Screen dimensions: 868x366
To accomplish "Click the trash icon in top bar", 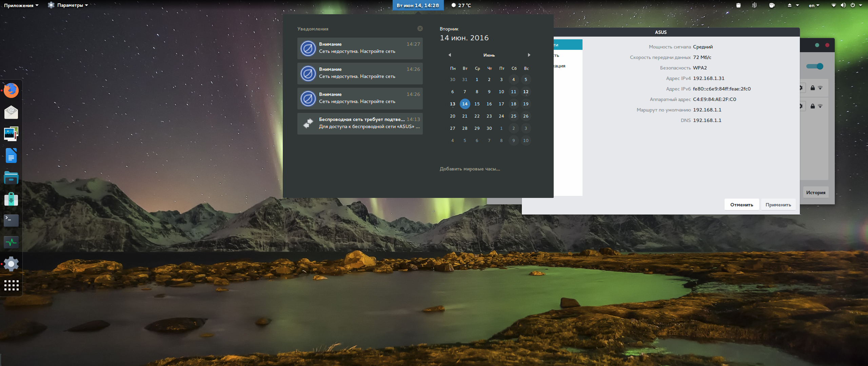I will coord(738,5).
